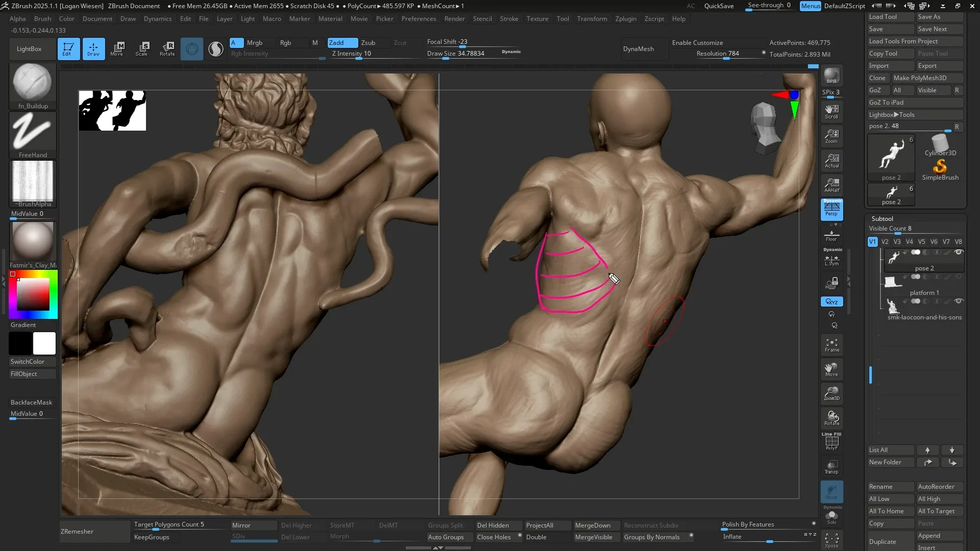Collapse the Subtool palette section
The height and width of the screenshot is (551, 980).
tap(882, 218)
